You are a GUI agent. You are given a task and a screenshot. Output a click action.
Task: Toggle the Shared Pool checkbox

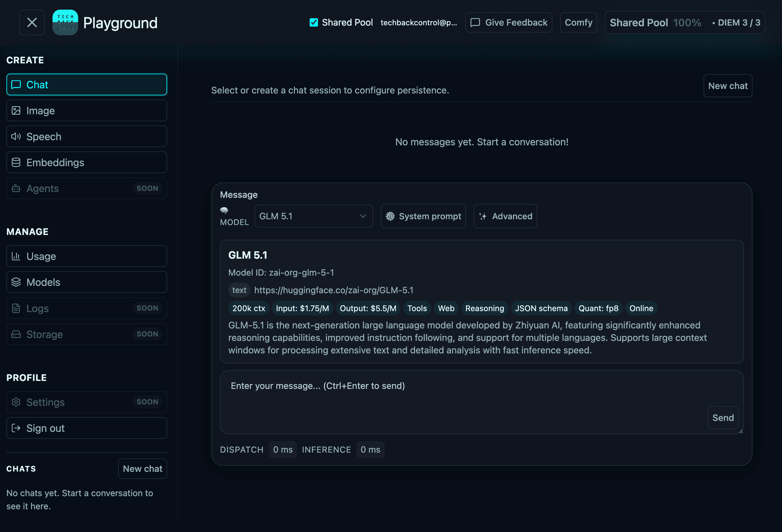[x=314, y=22]
